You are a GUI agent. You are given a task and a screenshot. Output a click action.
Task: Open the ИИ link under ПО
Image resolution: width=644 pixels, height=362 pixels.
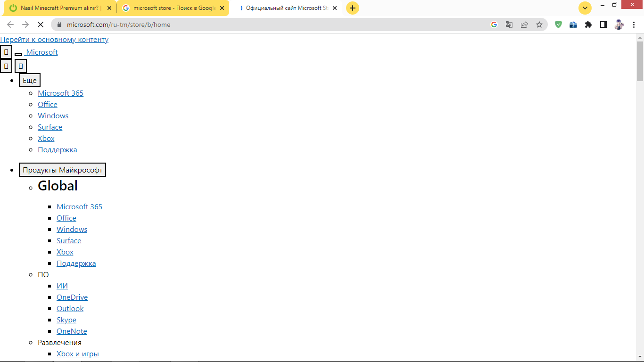tap(62, 286)
